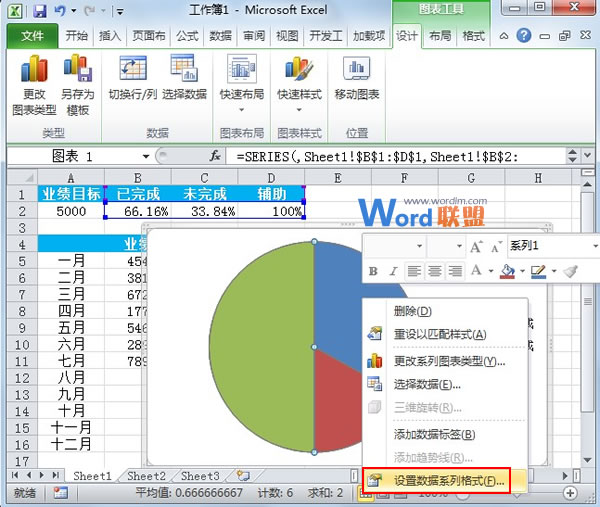This screenshot has width=600, height=507.
Task: Open the Undo history dropdown arrow
Action: pos(74,11)
